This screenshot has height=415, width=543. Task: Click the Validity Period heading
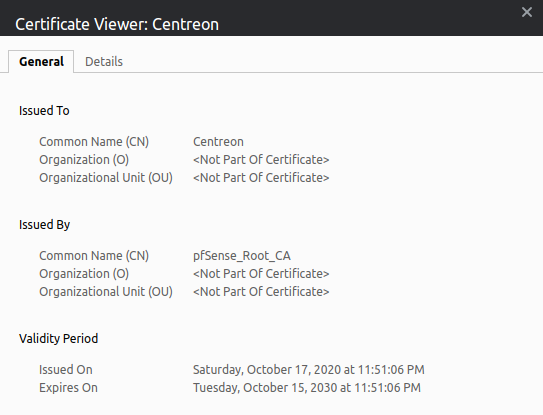(59, 338)
